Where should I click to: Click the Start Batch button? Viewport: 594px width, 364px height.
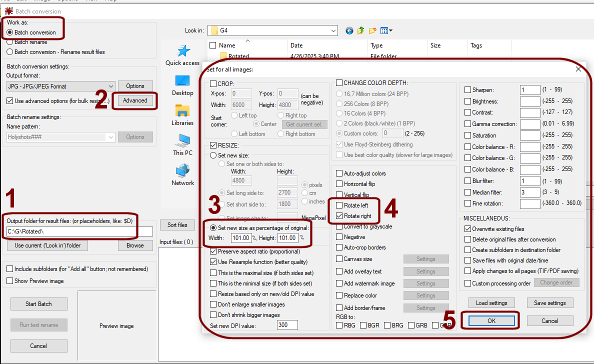[x=38, y=304]
